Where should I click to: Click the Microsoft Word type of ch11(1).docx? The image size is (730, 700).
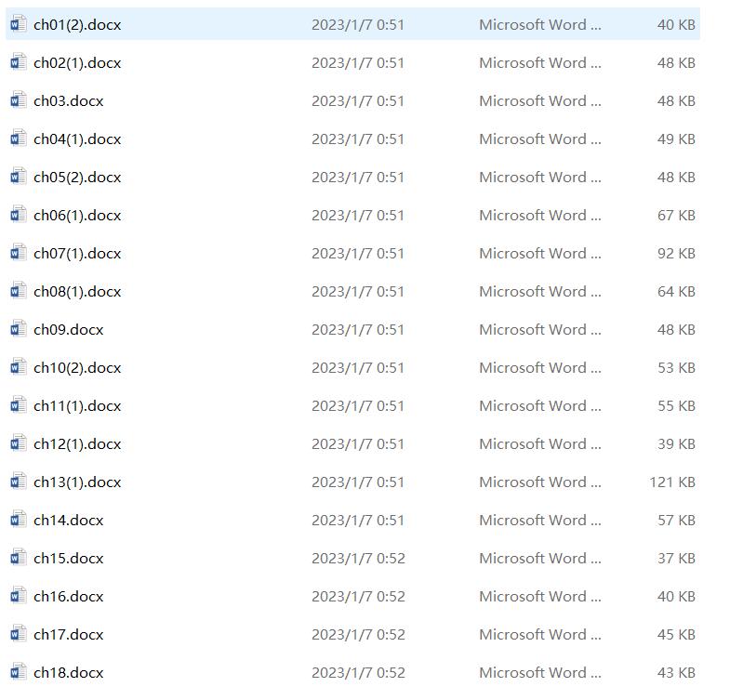pyautogui.click(x=540, y=406)
